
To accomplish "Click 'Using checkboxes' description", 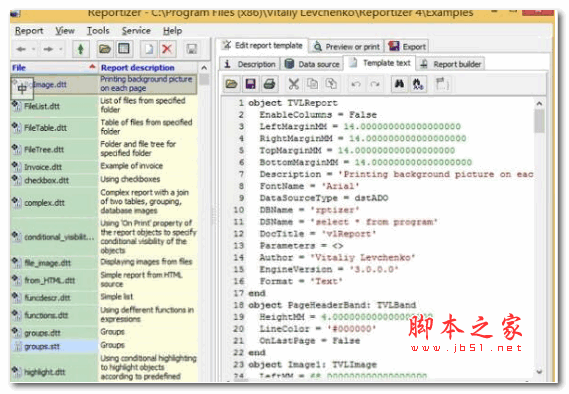I will click(x=130, y=179).
